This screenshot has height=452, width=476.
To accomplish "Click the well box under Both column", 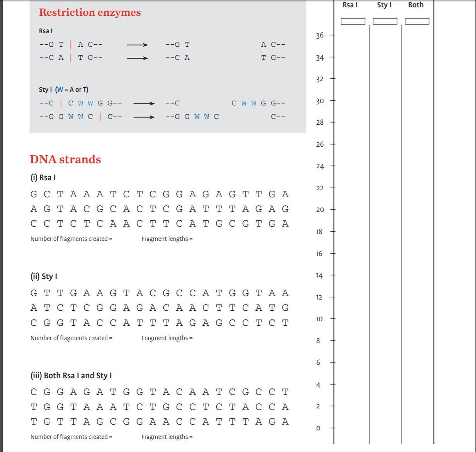I will click(x=417, y=22).
